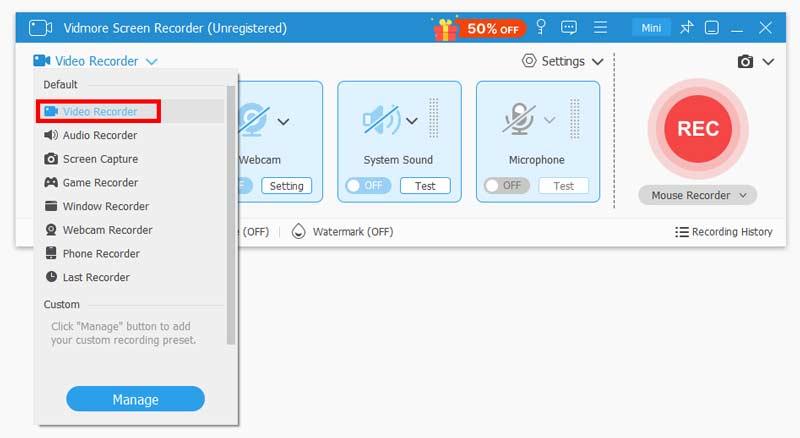This screenshot has width=800, height=438.
Task: Toggle System Sound switch on
Action: [367, 186]
